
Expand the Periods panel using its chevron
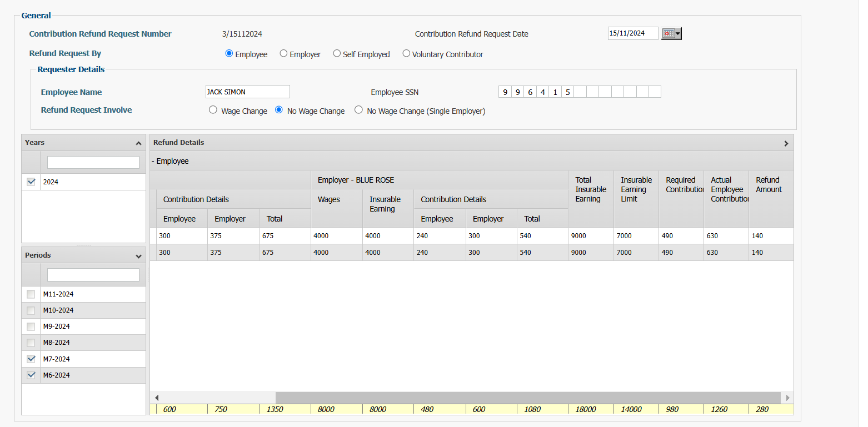click(138, 255)
